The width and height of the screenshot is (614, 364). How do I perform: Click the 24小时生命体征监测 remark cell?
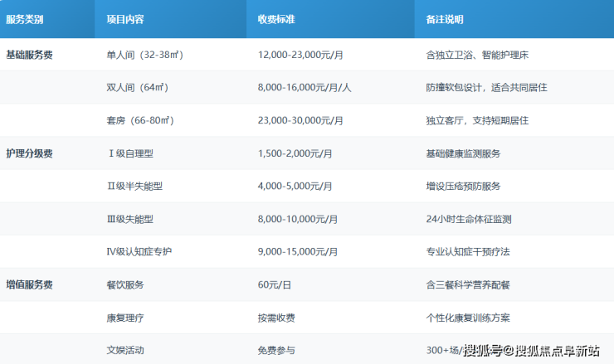tap(468, 219)
